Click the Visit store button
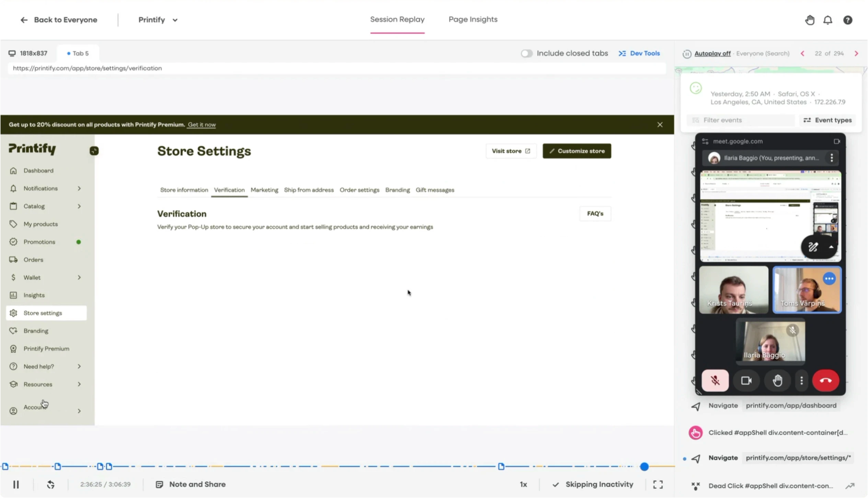 pos(511,151)
